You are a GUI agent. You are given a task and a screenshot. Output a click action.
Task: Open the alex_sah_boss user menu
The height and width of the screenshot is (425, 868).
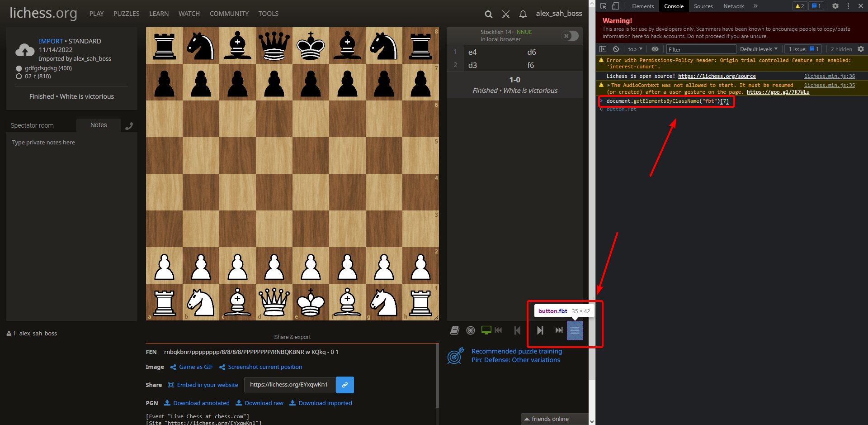pos(559,14)
